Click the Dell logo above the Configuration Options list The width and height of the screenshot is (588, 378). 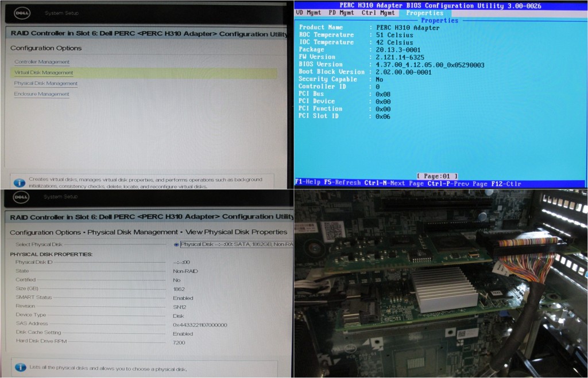(22, 13)
